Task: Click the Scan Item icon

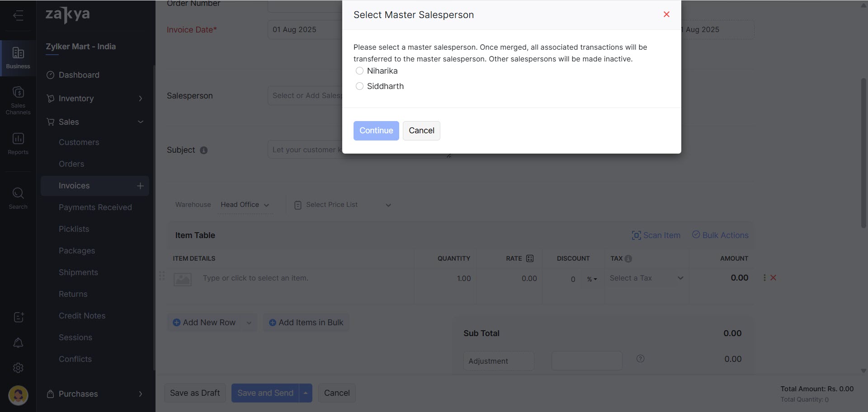Action: tap(636, 235)
